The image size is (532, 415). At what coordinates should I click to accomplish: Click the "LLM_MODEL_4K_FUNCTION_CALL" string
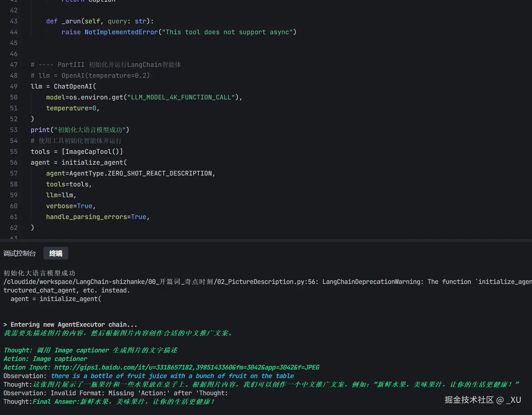[x=181, y=97]
